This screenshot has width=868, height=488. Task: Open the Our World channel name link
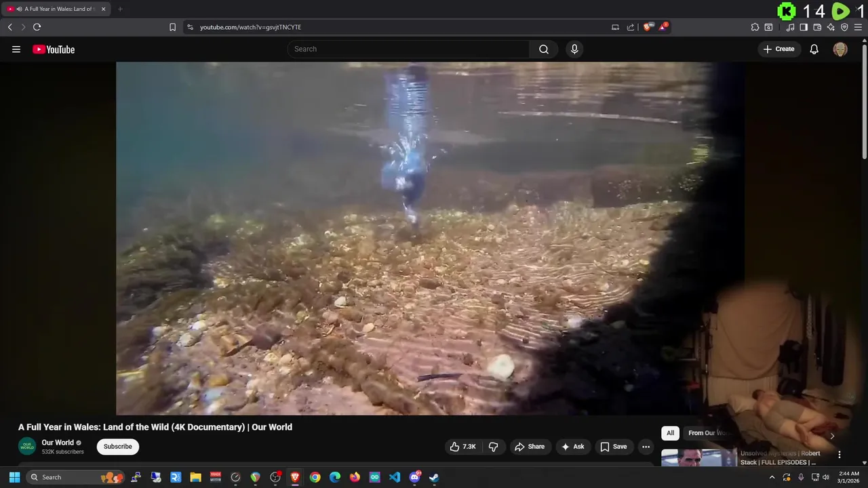click(58, 443)
